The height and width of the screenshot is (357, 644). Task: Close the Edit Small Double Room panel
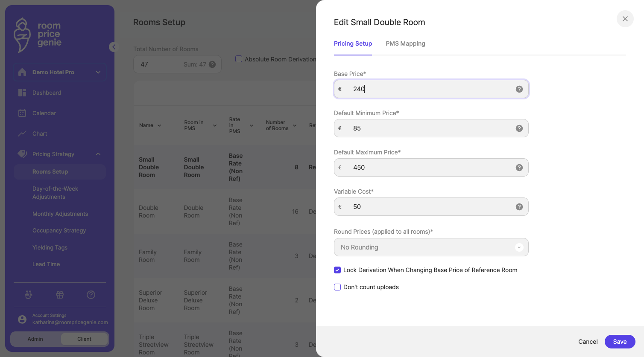click(625, 19)
